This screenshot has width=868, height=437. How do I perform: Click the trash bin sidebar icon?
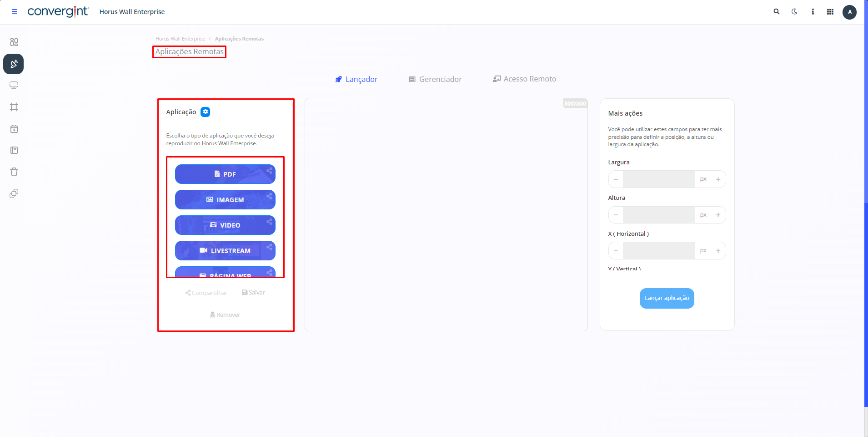click(14, 172)
